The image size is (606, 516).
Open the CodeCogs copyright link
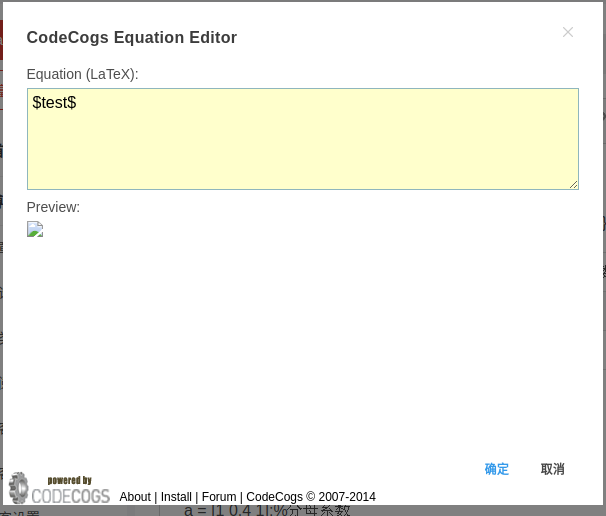tap(311, 497)
